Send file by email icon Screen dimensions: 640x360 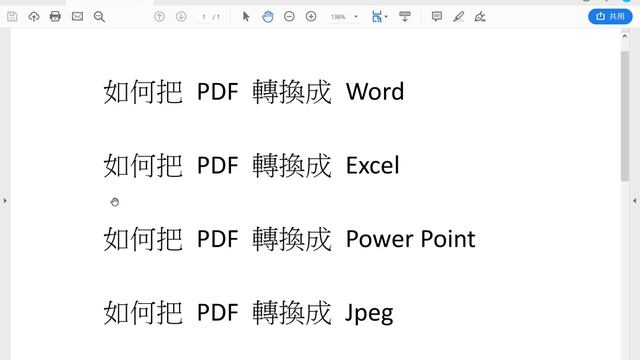(x=77, y=16)
